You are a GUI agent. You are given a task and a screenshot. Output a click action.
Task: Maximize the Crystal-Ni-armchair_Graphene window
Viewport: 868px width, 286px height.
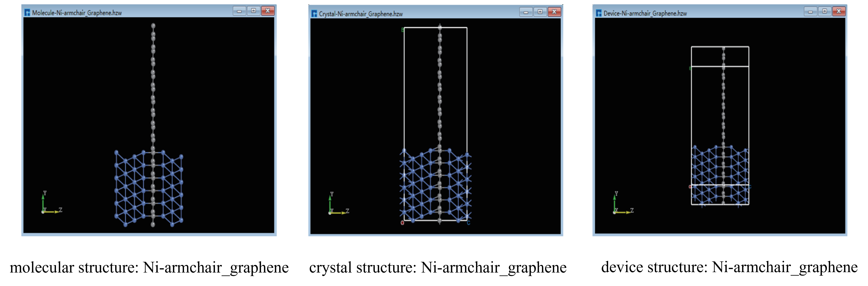point(540,12)
